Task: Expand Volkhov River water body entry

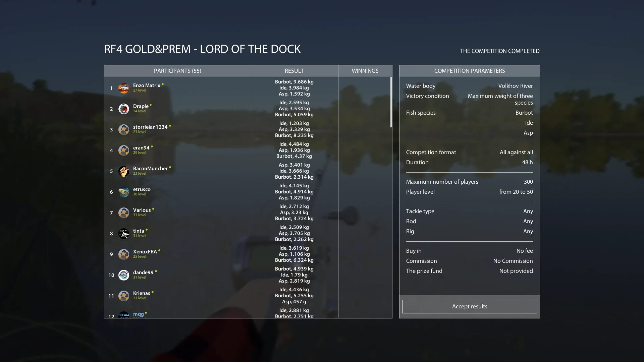Action: 515,85
